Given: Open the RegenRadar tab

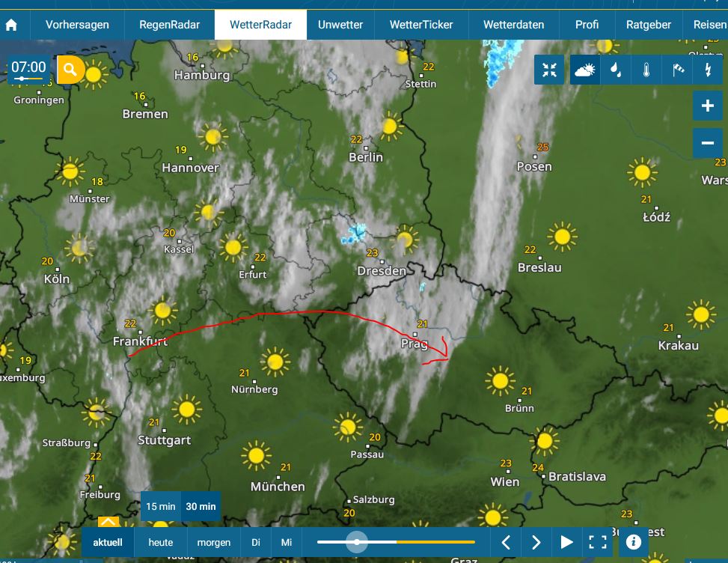Looking at the screenshot, I should (x=170, y=25).
